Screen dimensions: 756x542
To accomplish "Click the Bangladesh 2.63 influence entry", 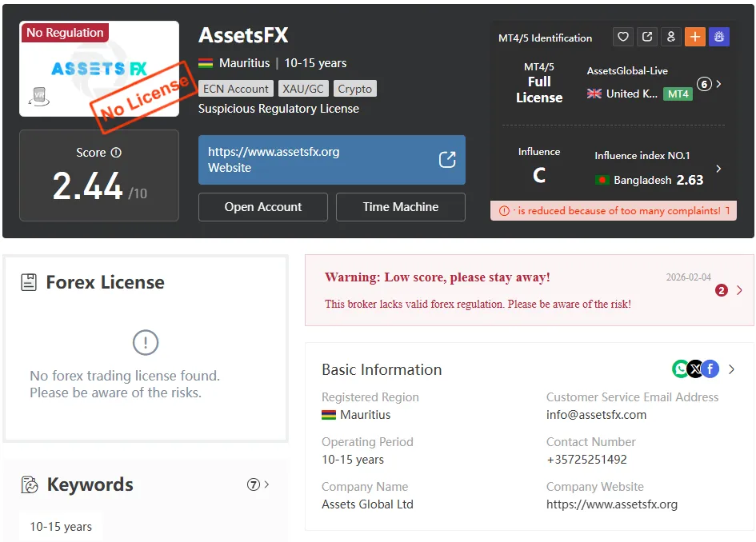I will [650, 180].
